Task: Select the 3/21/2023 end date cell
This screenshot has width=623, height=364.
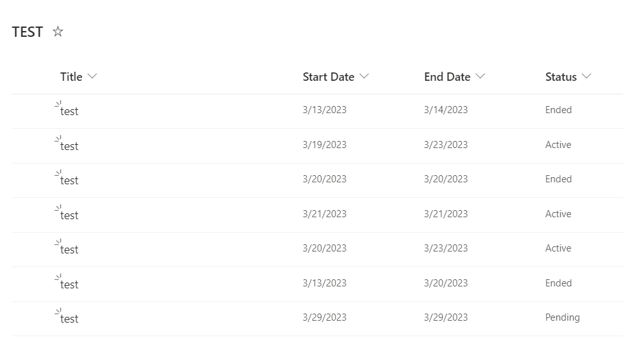Action: click(446, 214)
